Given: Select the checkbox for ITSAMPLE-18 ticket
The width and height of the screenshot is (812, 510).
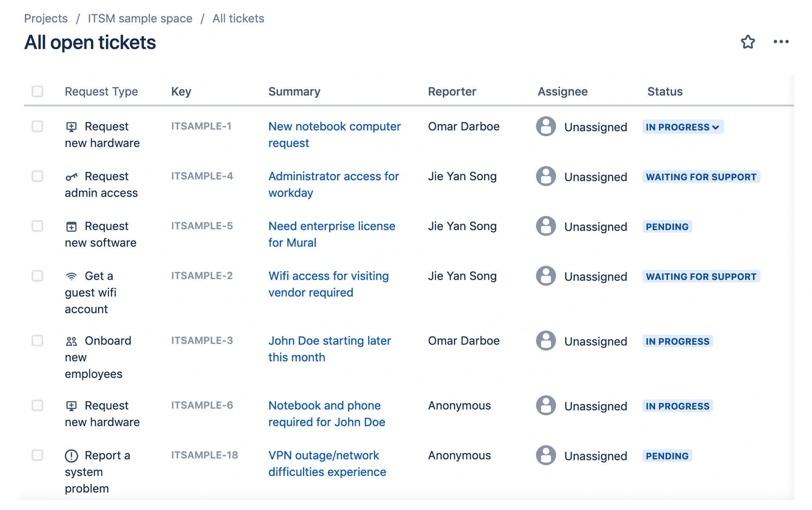Looking at the screenshot, I should click(37, 455).
